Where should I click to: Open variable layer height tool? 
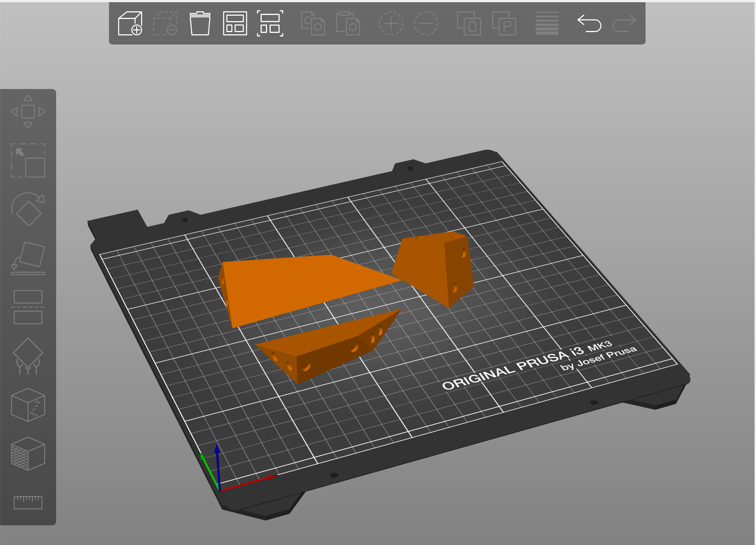(x=547, y=23)
